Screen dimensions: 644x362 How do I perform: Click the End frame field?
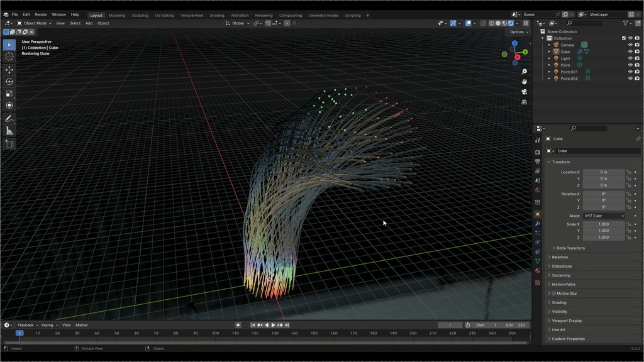pyautogui.click(x=516, y=325)
